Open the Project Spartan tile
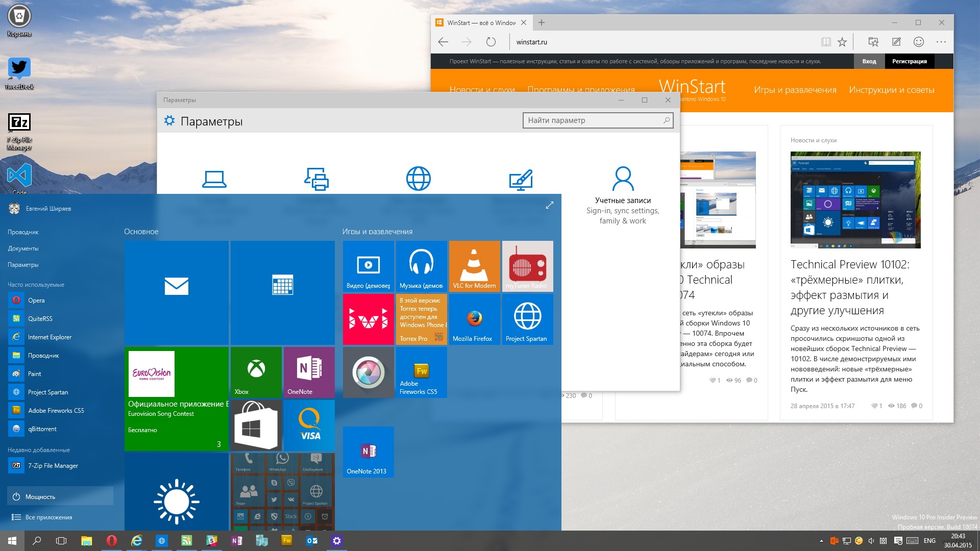 528,319
